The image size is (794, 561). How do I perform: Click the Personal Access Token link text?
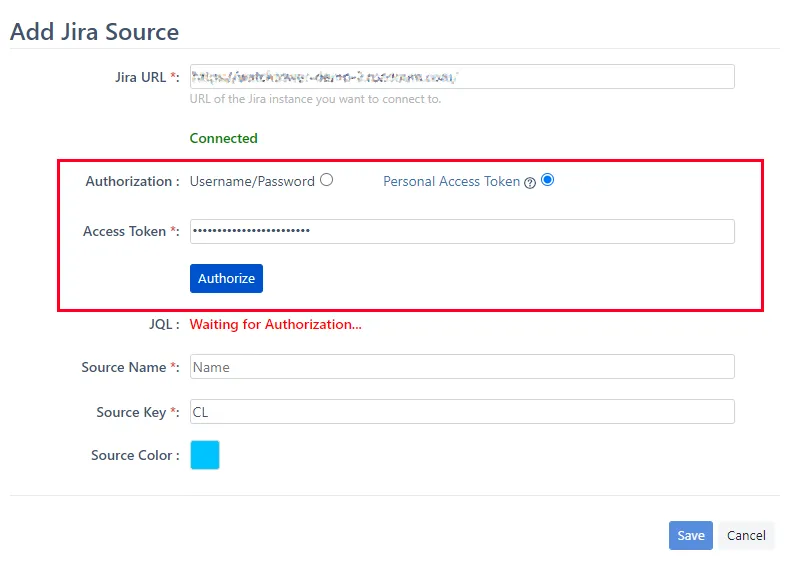coord(451,181)
